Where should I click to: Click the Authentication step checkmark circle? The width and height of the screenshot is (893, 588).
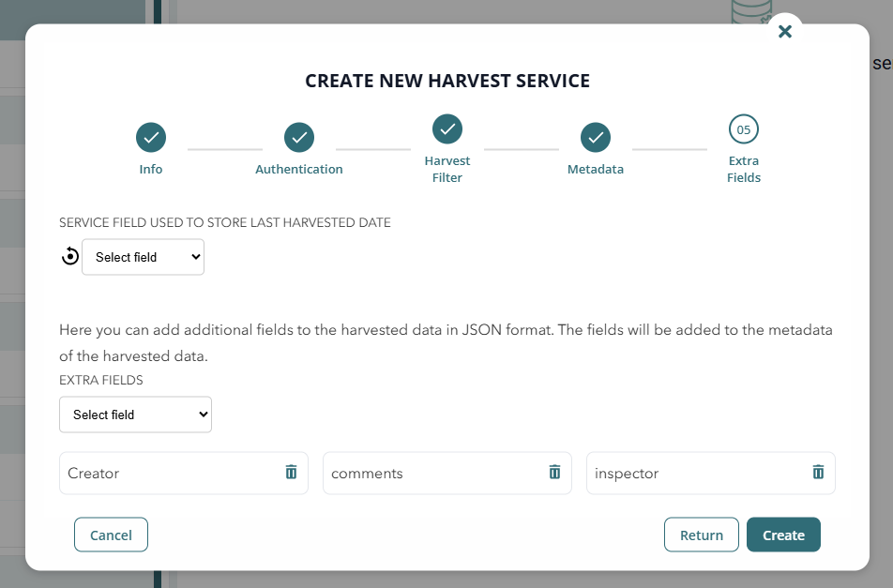pyautogui.click(x=299, y=138)
